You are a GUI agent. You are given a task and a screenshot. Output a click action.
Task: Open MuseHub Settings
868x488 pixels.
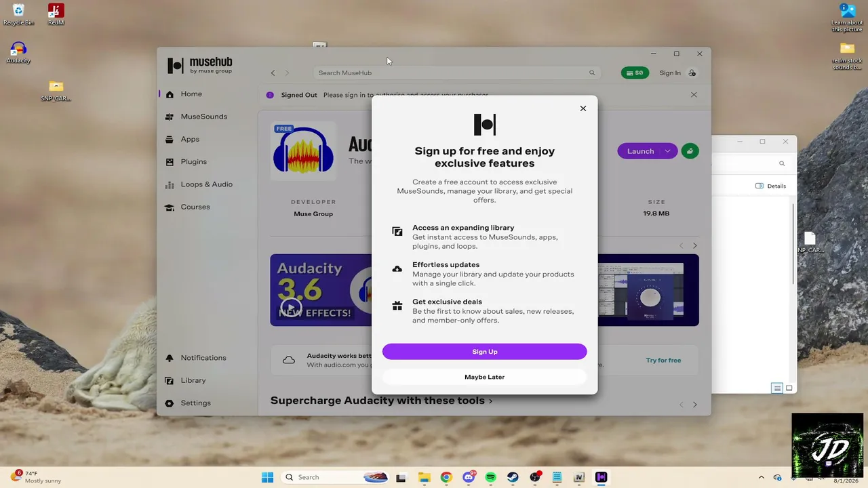(x=195, y=403)
